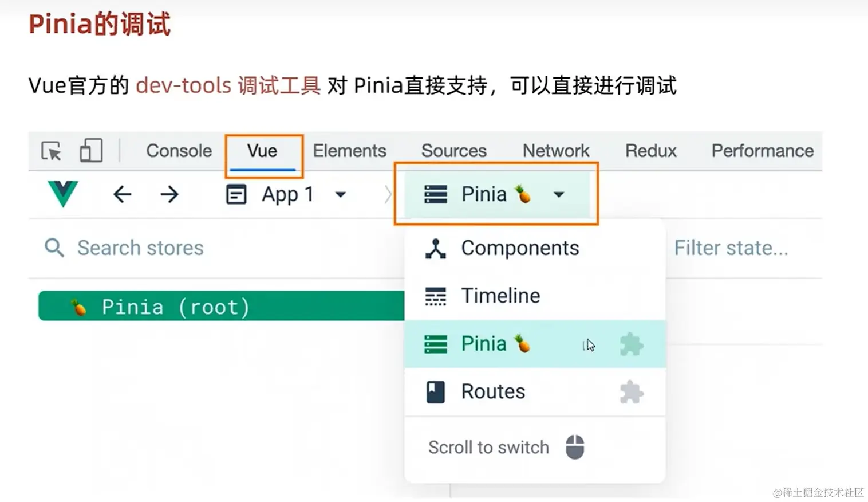Viewport: 868px width, 502px height.
Task: Open the Vue devtools tab
Action: [262, 151]
